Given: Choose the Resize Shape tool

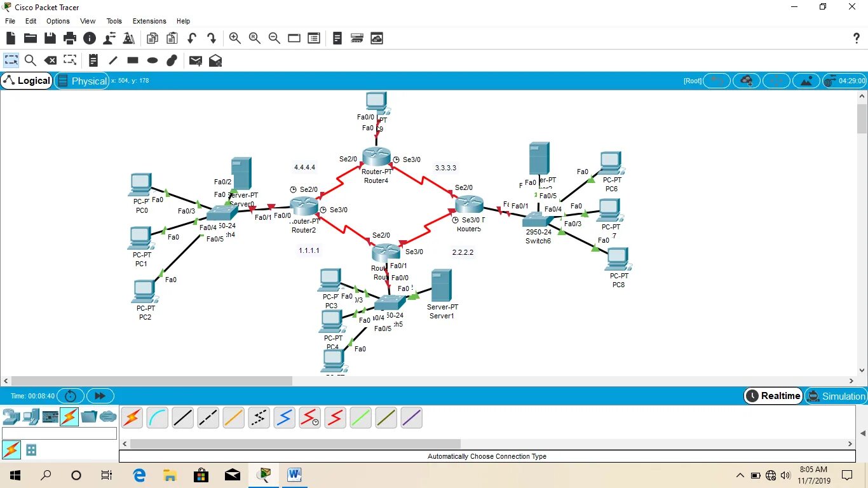Looking at the screenshot, I should tap(70, 60).
